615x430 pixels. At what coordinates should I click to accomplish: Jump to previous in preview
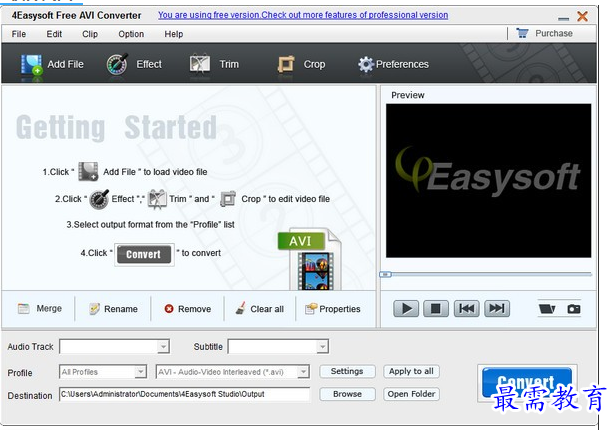pos(466,309)
